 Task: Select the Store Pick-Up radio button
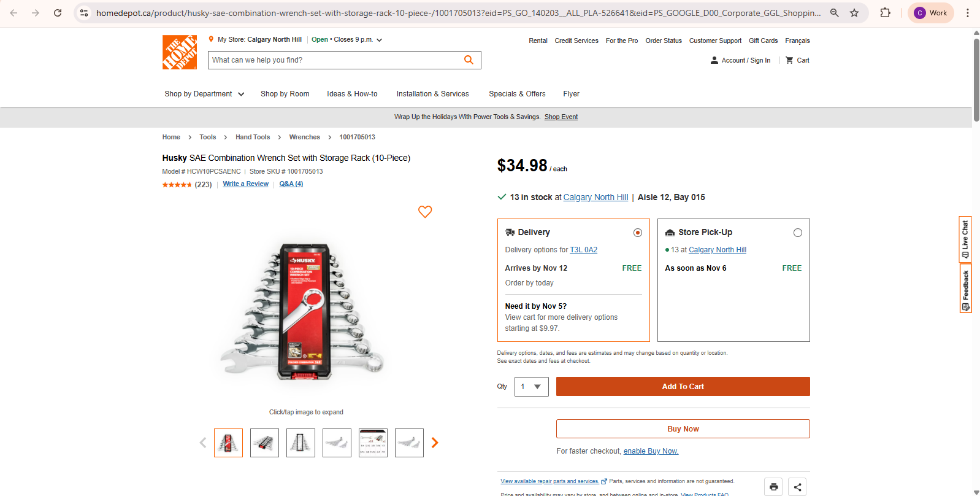pyautogui.click(x=797, y=232)
